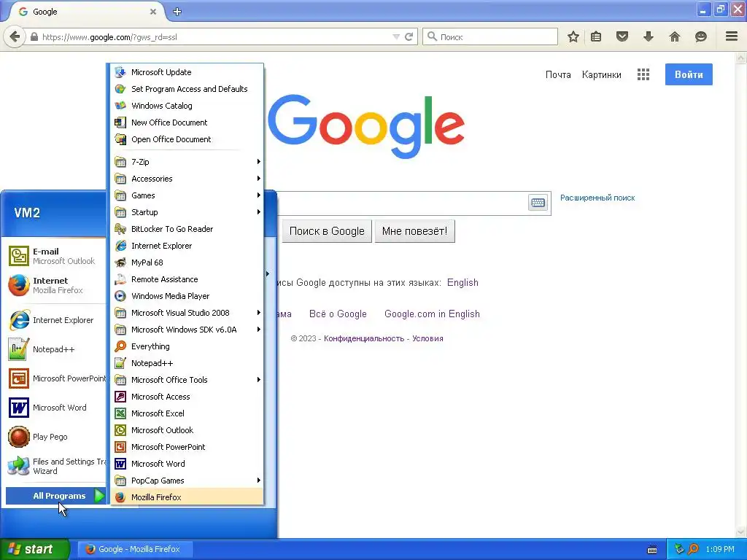Launch Microsoft Outlook from All Programs list
The height and width of the screenshot is (560, 747).
click(x=187, y=430)
